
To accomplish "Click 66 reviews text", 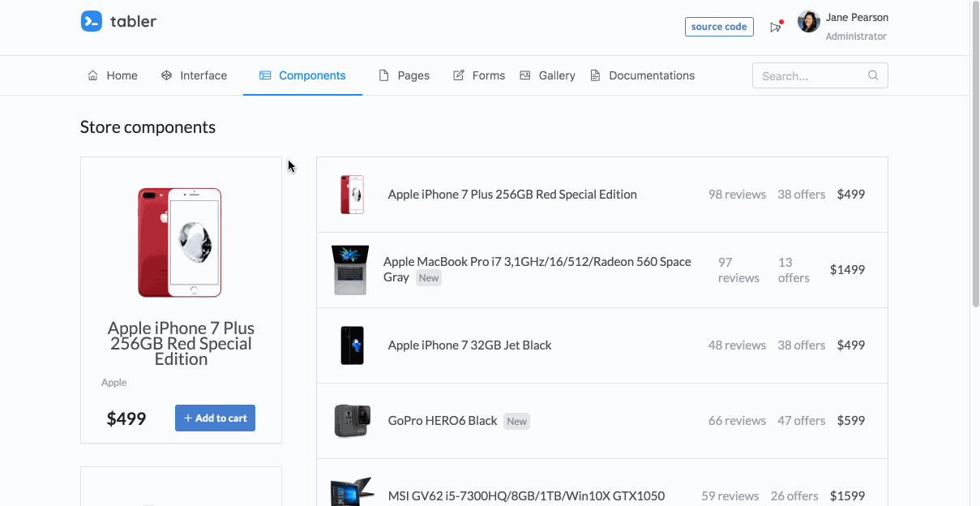I will point(737,421).
